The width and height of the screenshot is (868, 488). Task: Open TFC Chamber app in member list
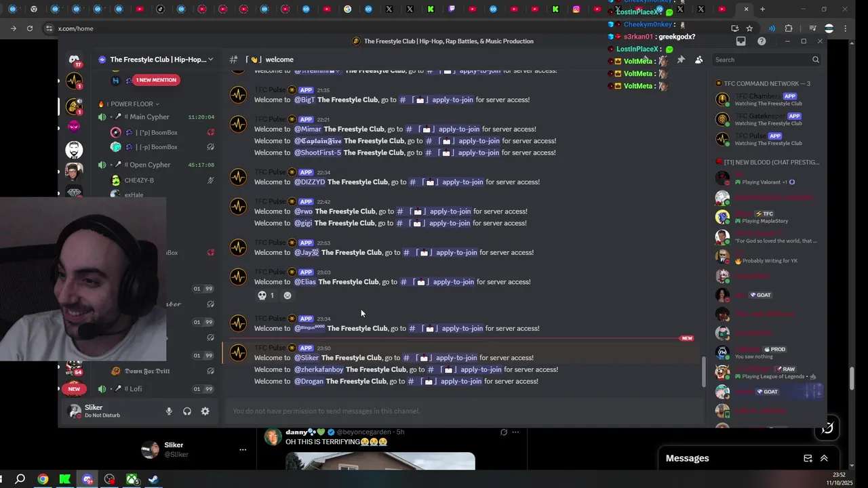(766, 100)
